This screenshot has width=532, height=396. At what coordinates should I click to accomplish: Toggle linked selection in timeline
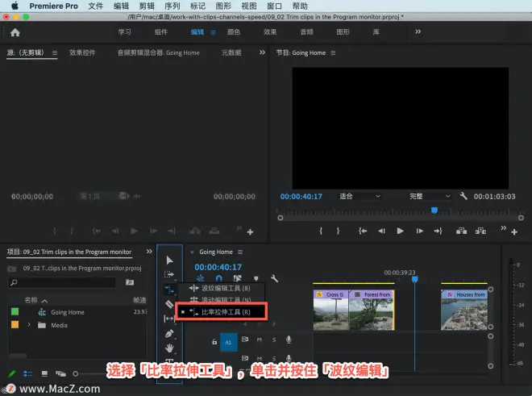[238, 278]
